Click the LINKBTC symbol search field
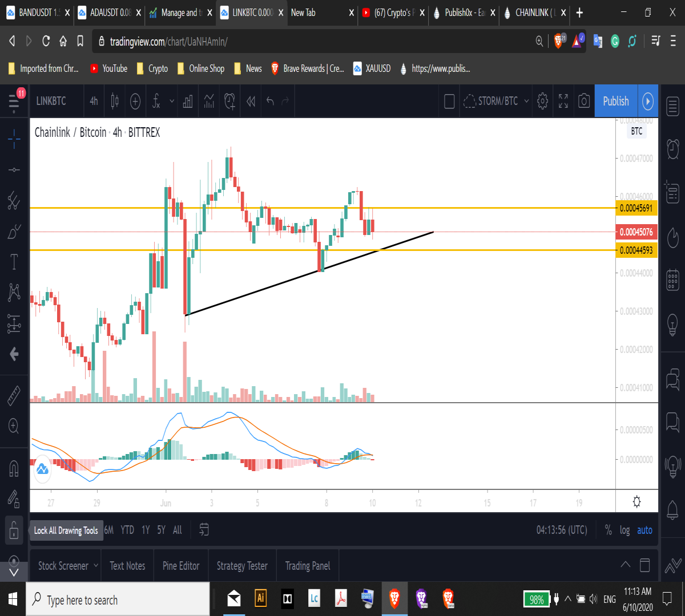 tap(51, 102)
